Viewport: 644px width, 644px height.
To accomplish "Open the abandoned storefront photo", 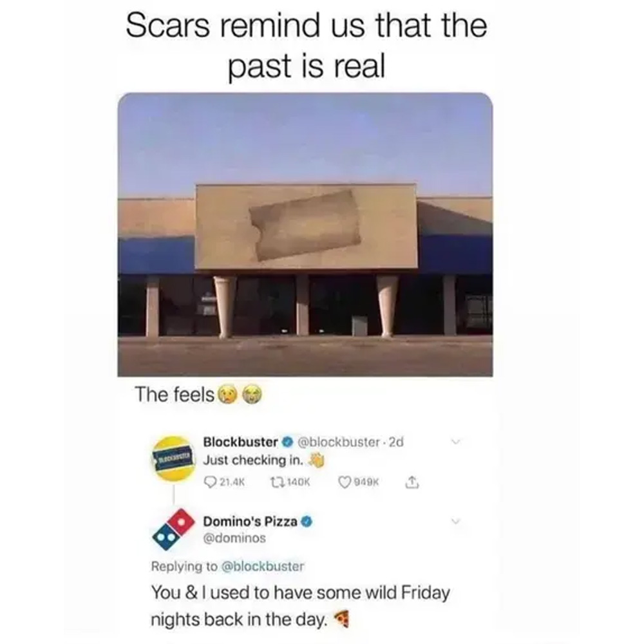I will [x=305, y=234].
